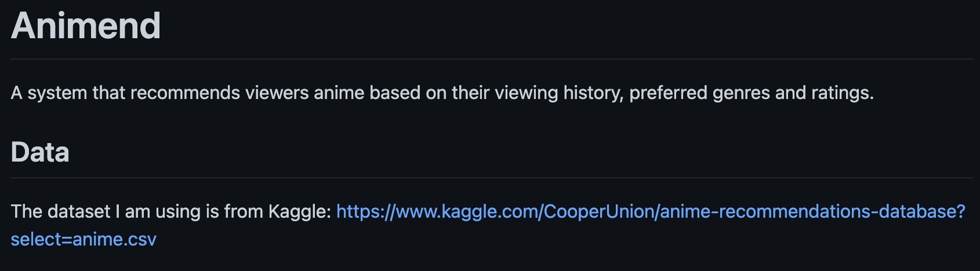Click the Data section heading
The width and height of the screenshot is (980, 271).
pyautogui.click(x=40, y=152)
